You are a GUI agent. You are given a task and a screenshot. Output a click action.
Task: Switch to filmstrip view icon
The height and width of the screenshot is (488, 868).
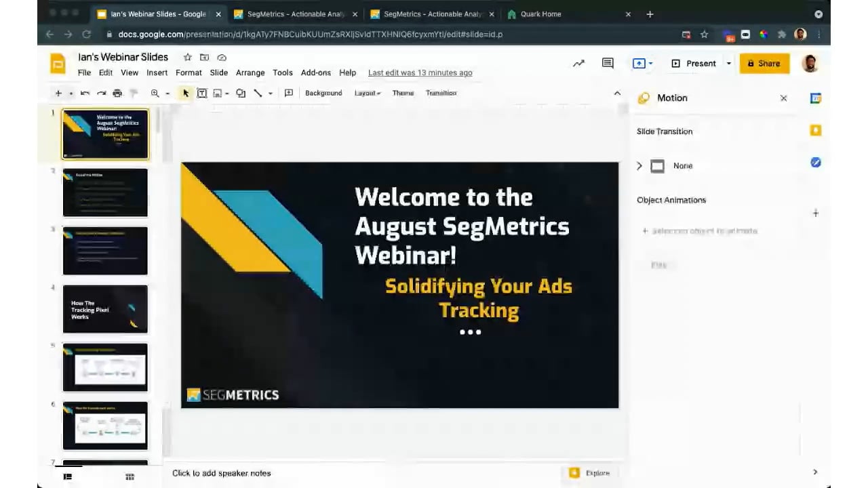click(x=68, y=477)
